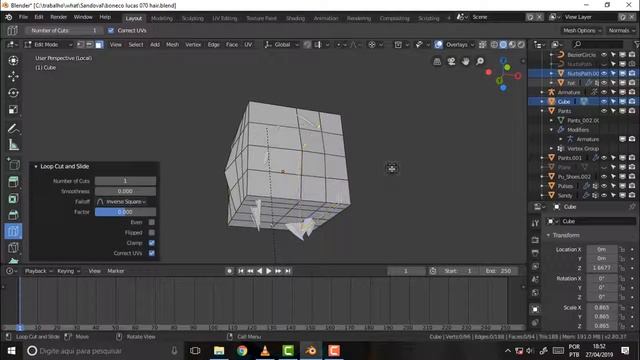
Task: Select the Annotate pencil tool
Action: point(13,129)
